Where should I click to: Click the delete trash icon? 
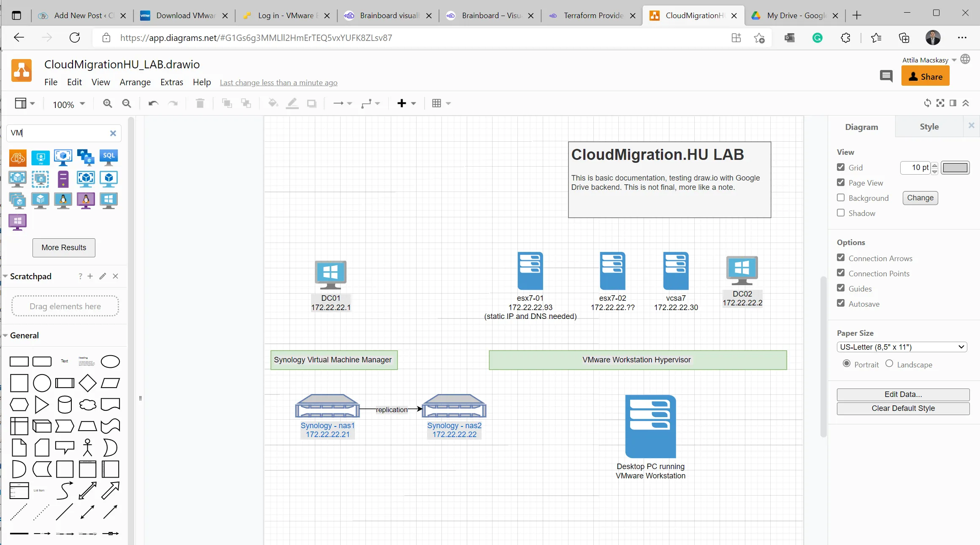200,103
